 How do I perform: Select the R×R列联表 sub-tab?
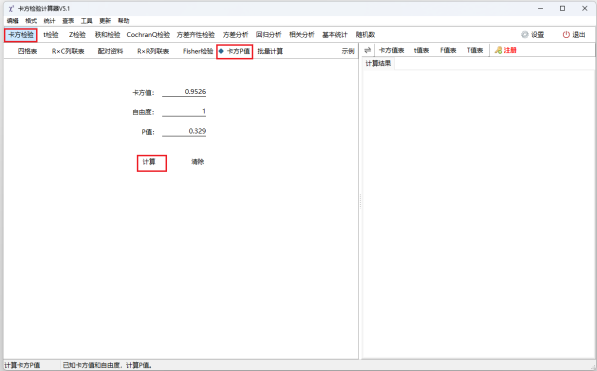153,51
